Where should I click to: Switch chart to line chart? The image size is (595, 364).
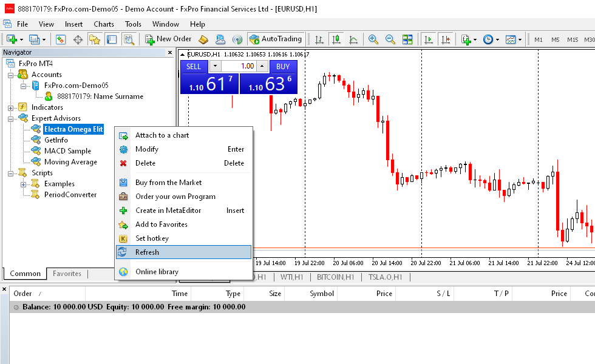(353, 39)
